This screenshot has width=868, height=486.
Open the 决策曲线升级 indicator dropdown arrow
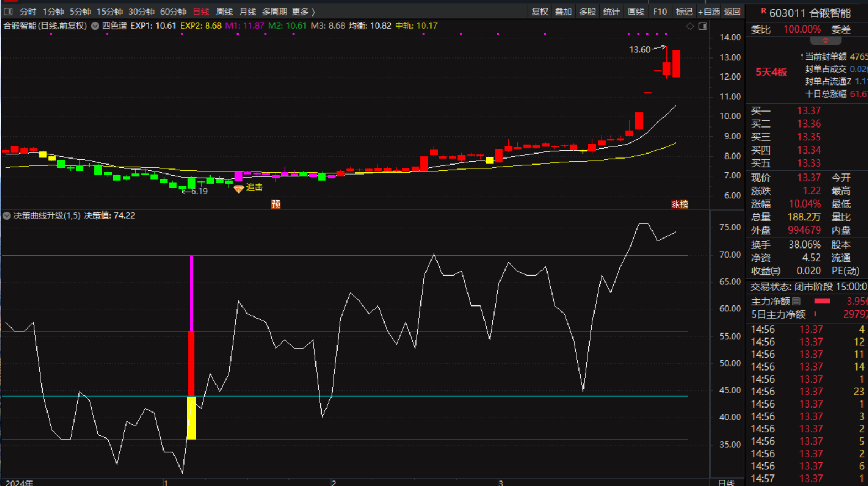point(7,216)
